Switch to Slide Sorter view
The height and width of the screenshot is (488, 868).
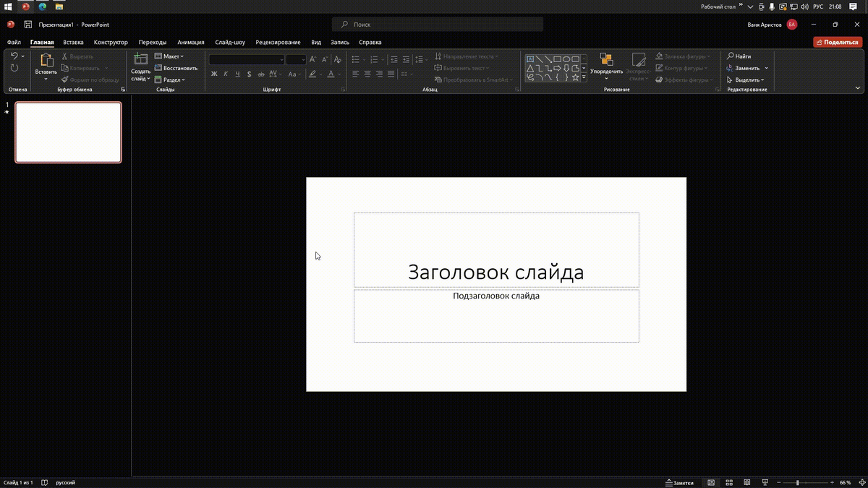(729, 482)
